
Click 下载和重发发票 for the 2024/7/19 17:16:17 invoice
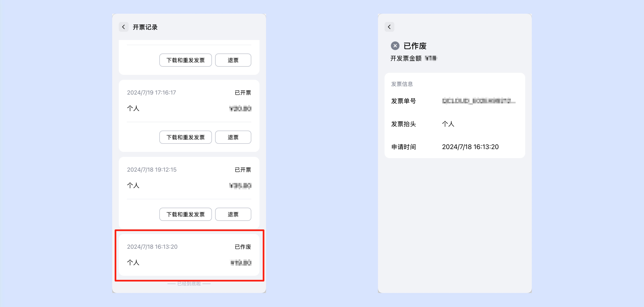pos(186,137)
